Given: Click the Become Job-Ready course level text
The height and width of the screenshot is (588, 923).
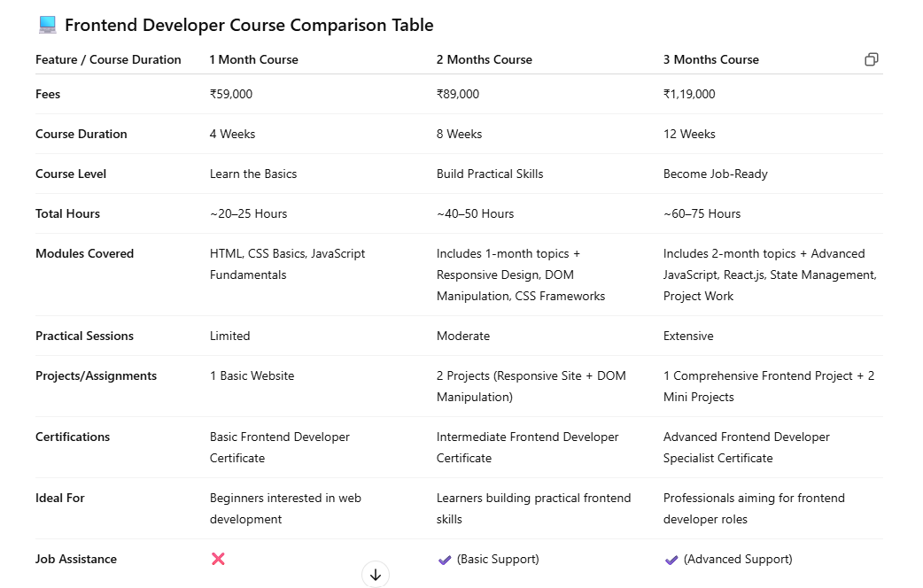Looking at the screenshot, I should (x=715, y=174).
